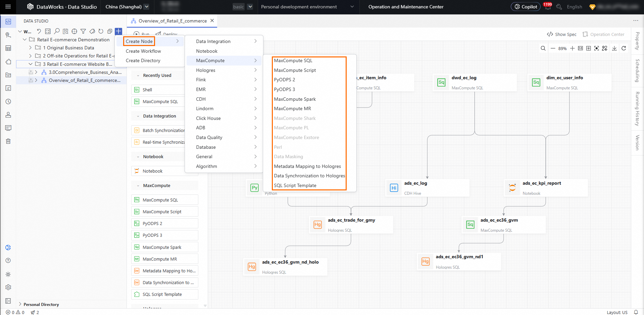Download the workflow canvas
This screenshot has height=315, width=644.
614,48
